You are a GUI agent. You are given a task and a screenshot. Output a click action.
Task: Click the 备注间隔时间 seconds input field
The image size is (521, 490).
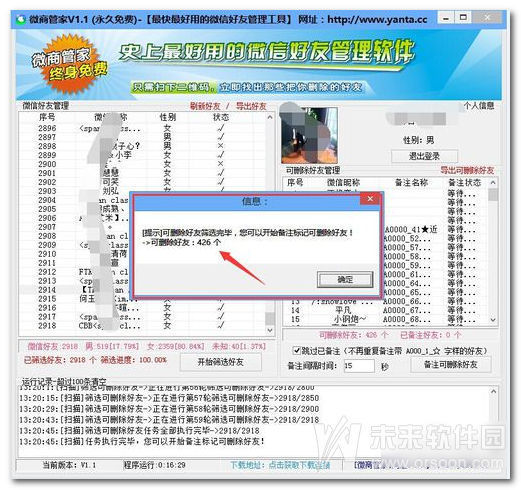(x=359, y=366)
